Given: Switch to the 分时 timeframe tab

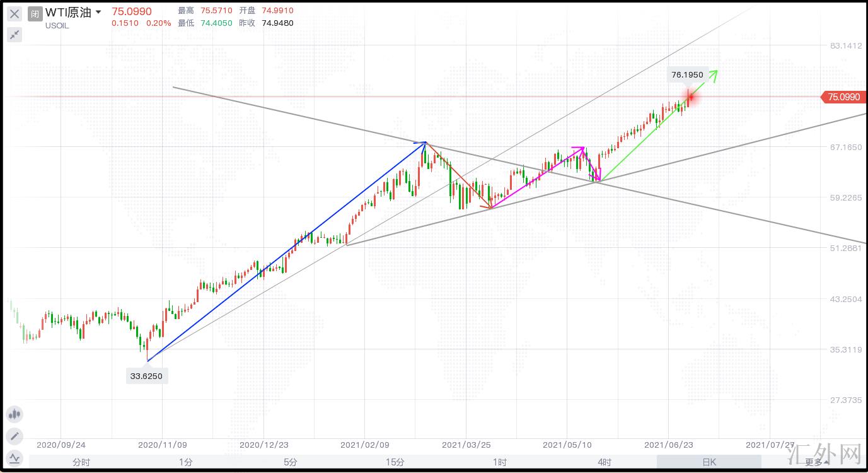Looking at the screenshot, I should [x=81, y=462].
